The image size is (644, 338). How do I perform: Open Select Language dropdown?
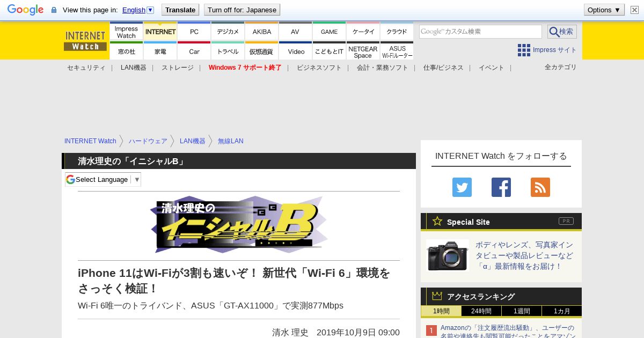coord(103,179)
